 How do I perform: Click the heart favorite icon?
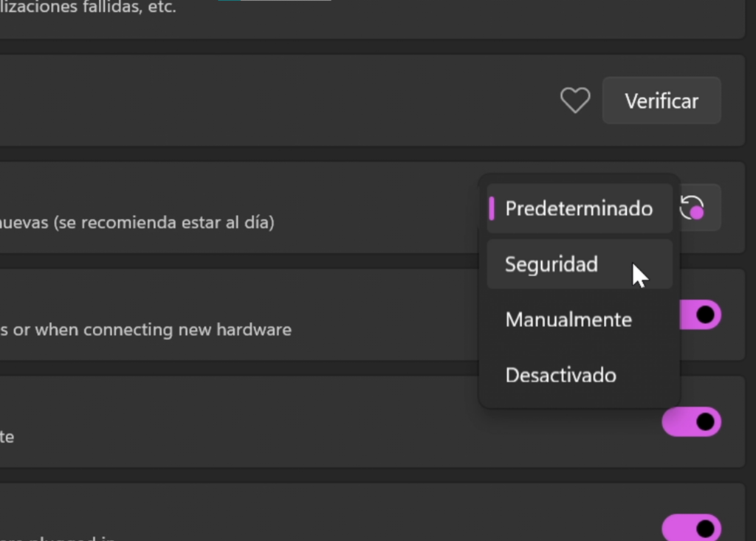coord(575,100)
